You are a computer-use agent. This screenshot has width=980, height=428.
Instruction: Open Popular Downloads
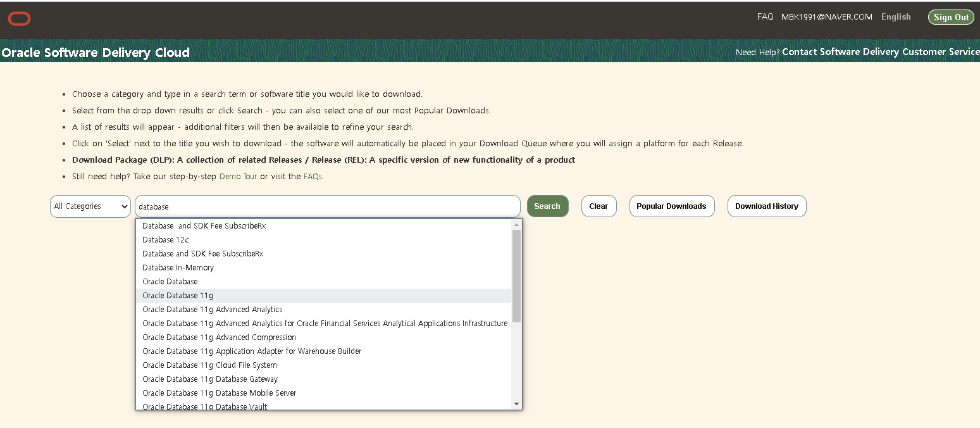click(x=671, y=206)
